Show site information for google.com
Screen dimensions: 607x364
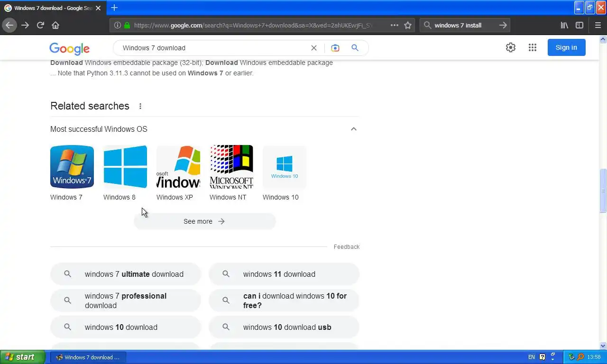pos(118,25)
